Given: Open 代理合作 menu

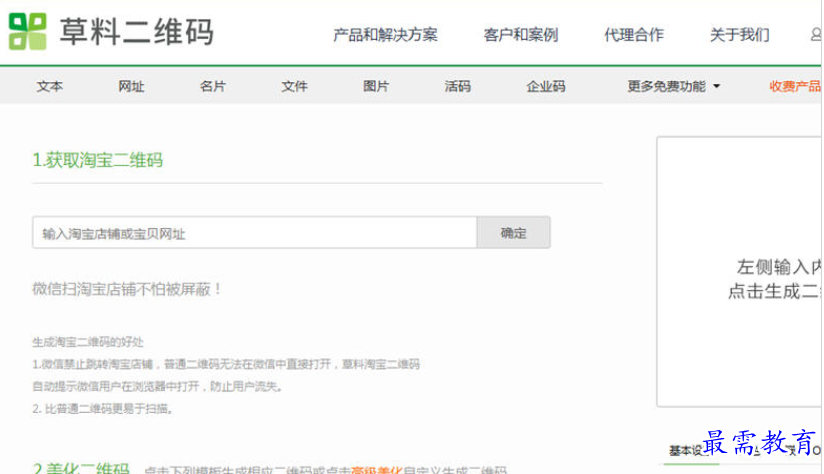Looking at the screenshot, I should 634,35.
